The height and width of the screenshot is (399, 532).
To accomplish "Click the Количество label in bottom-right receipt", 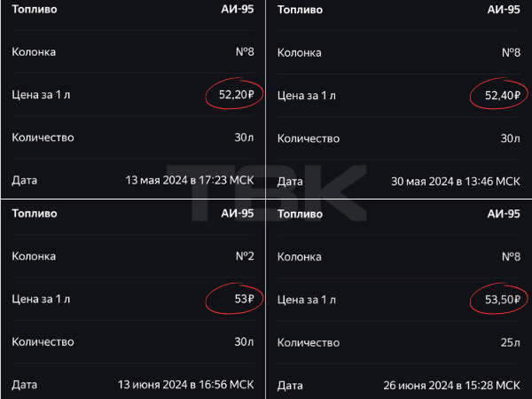I will pyautogui.click(x=309, y=342).
